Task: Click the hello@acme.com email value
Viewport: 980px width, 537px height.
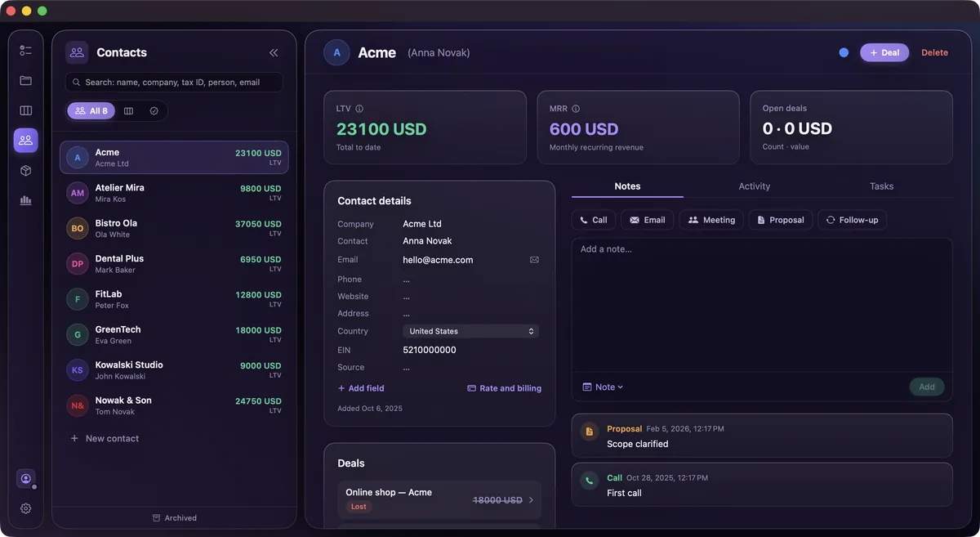Action: point(438,260)
